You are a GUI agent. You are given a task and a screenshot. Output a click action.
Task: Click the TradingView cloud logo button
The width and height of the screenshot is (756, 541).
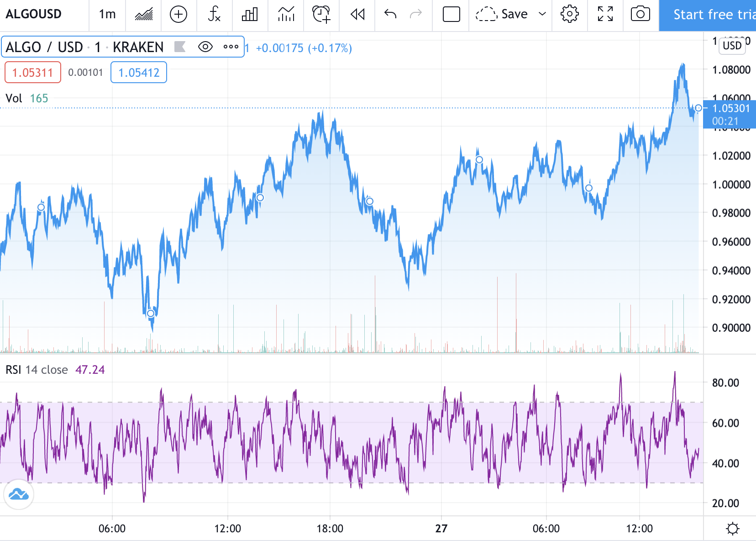click(x=19, y=494)
